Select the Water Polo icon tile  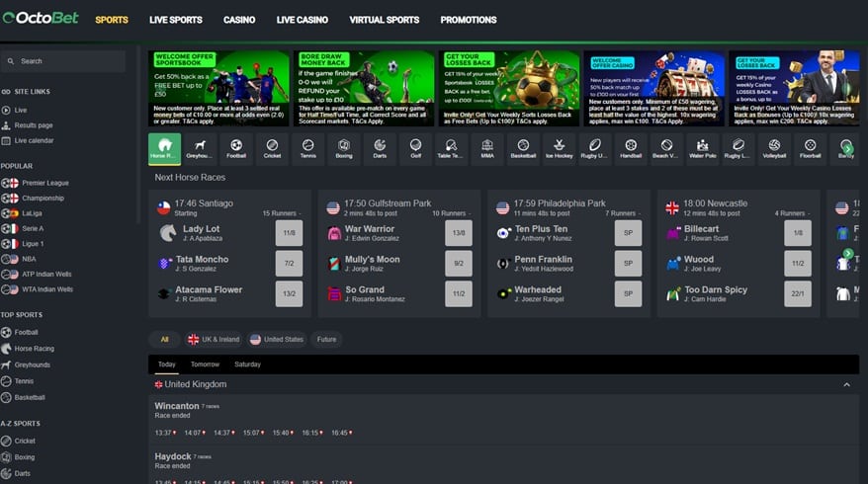[x=703, y=149]
